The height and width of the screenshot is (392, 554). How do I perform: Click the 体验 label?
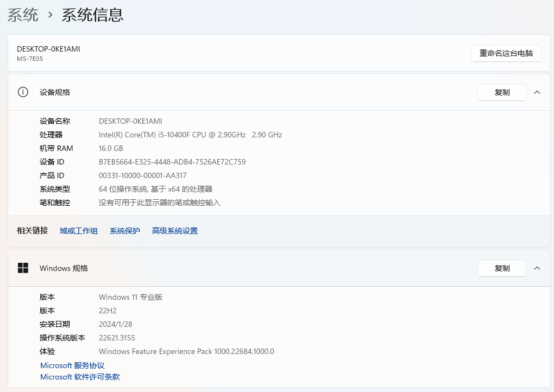[47, 351]
